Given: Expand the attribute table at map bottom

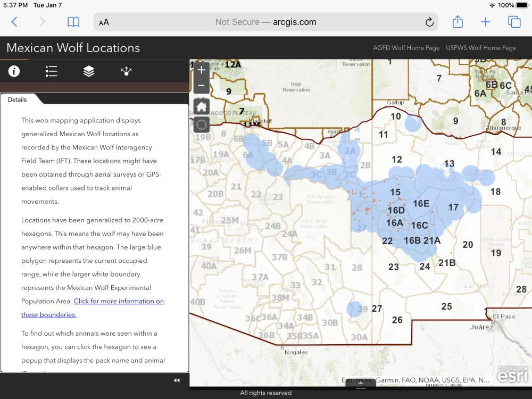Looking at the screenshot, I should tap(361, 383).
